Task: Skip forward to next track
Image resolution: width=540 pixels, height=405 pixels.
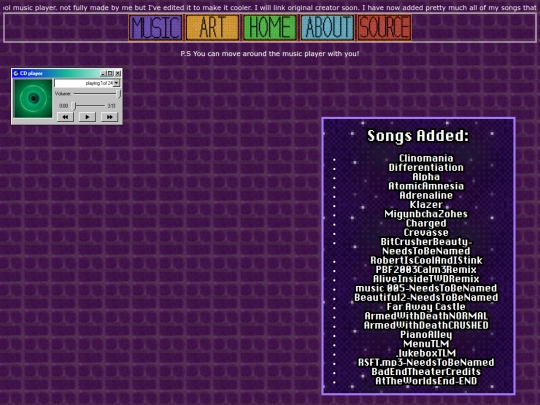Action: [x=110, y=117]
